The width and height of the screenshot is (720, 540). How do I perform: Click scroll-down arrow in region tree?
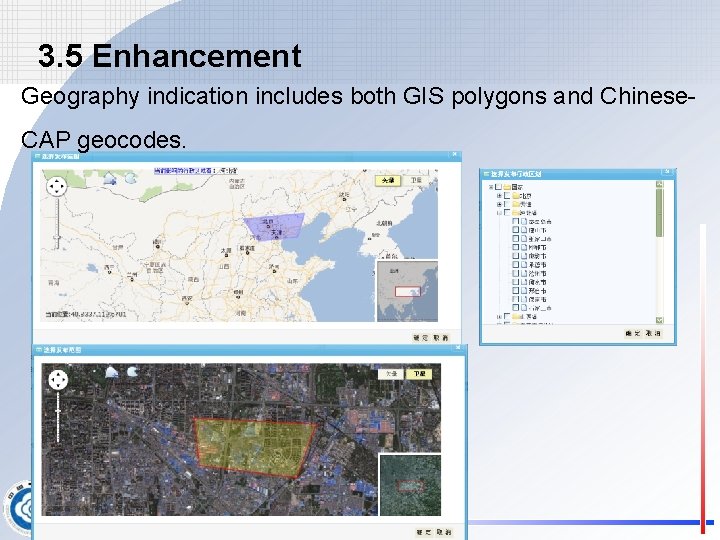[x=660, y=320]
